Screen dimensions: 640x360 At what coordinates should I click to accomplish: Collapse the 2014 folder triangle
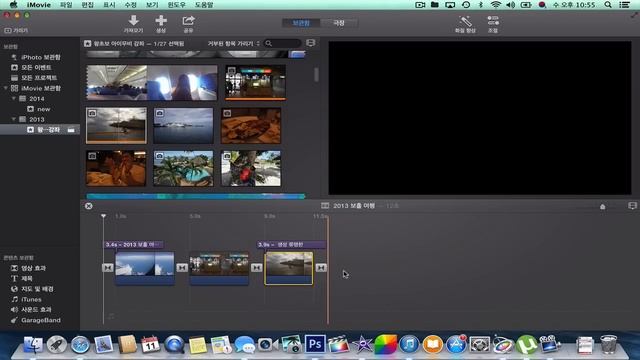(x=13, y=98)
